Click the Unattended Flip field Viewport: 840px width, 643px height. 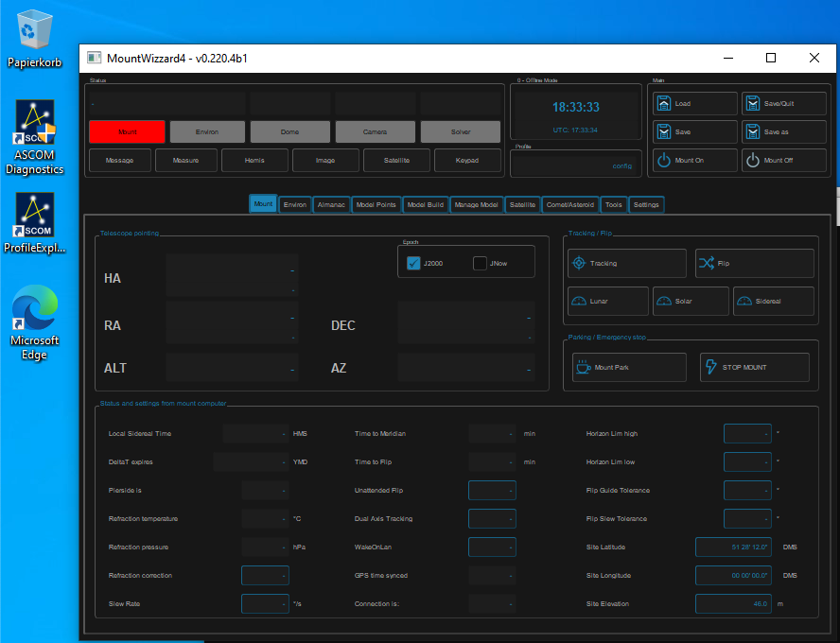pyautogui.click(x=492, y=491)
